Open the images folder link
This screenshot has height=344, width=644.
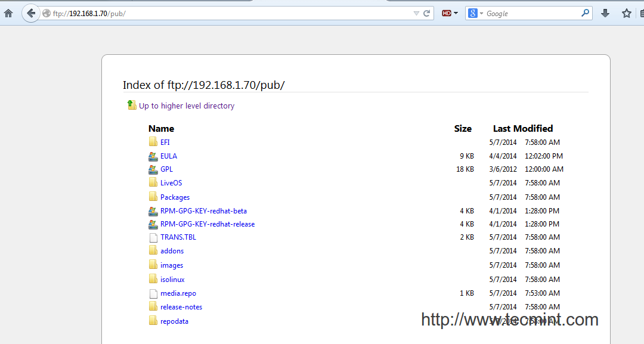pos(172,265)
